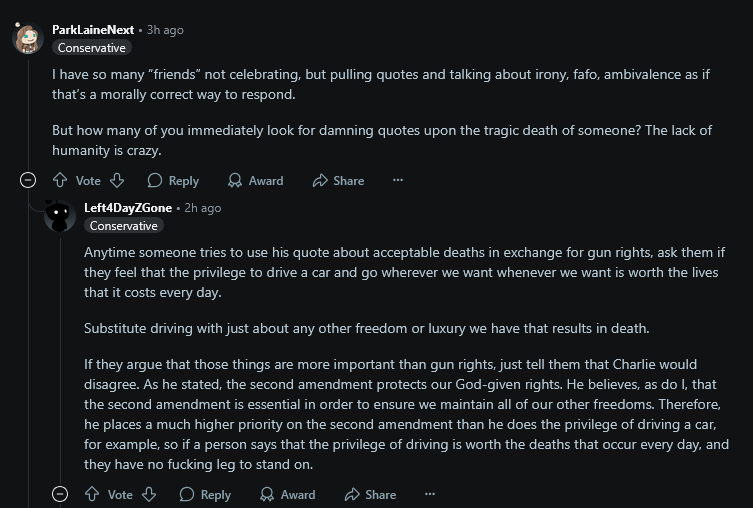This screenshot has width=753, height=508.
Task: Click the Reply button under ParkLaineNext's comment
Action: click(x=173, y=181)
